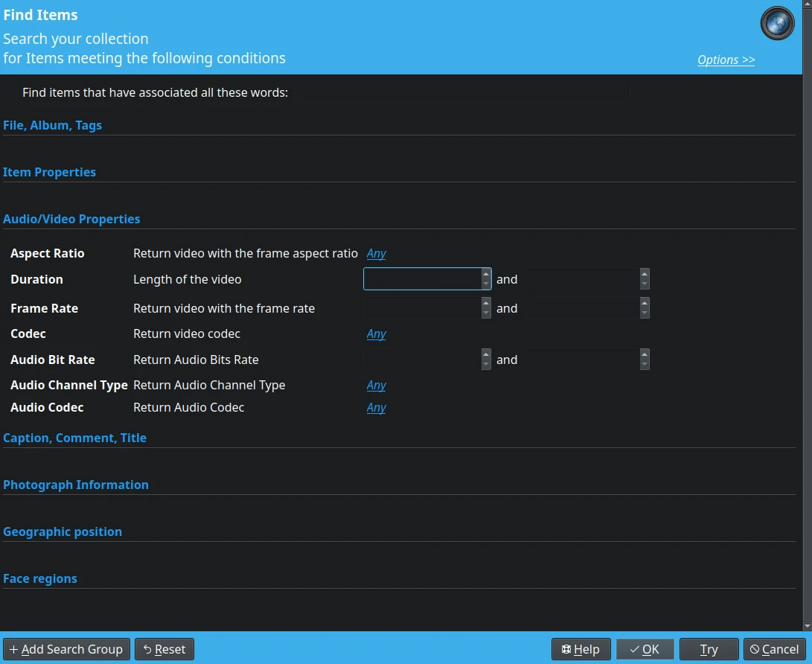Click the plus icon on Add Search Group
Screen dimensions: 812x664
click(15, 649)
